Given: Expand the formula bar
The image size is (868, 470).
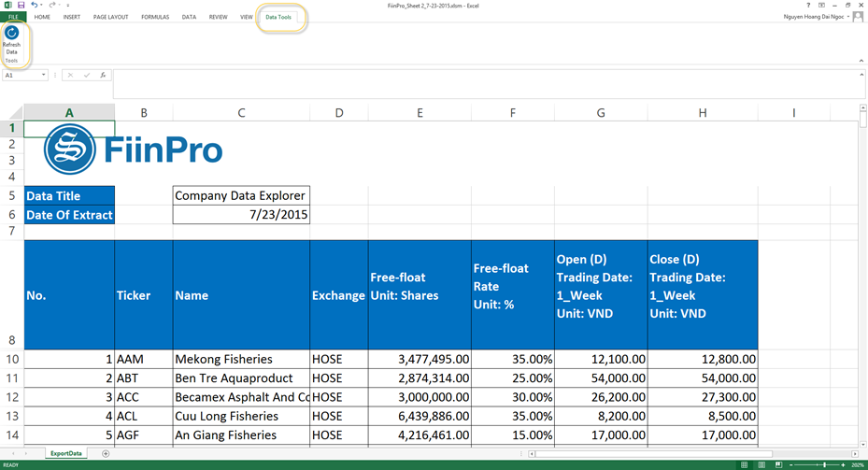Looking at the screenshot, I should coord(861,74).
